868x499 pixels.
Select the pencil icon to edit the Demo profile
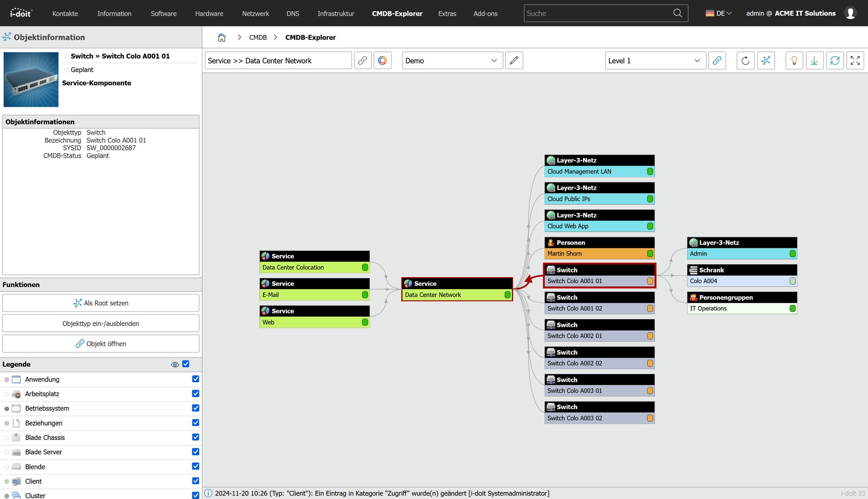(514, 60)
